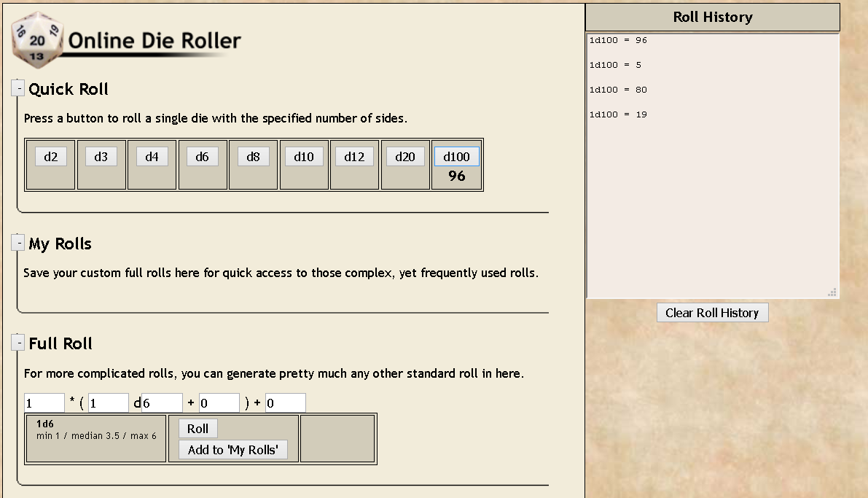The image size is (868, 498).
Task: Click the die sides field containing 6
Action: coord(162,403)
